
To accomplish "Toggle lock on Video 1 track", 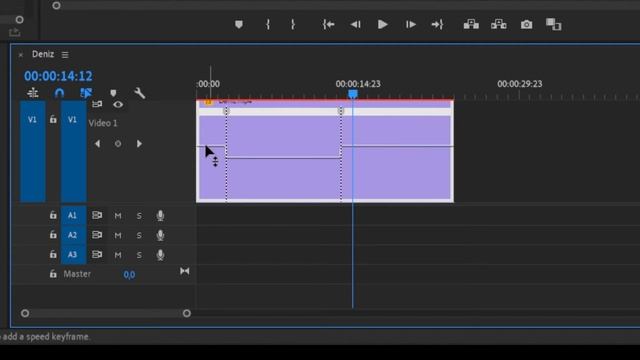I will coord(53,119).
